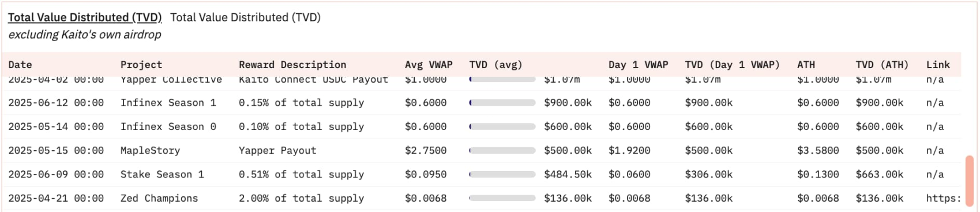Open the https link in Zed Champions row
This screenshot has width=980, height=212.
(944, 198)
